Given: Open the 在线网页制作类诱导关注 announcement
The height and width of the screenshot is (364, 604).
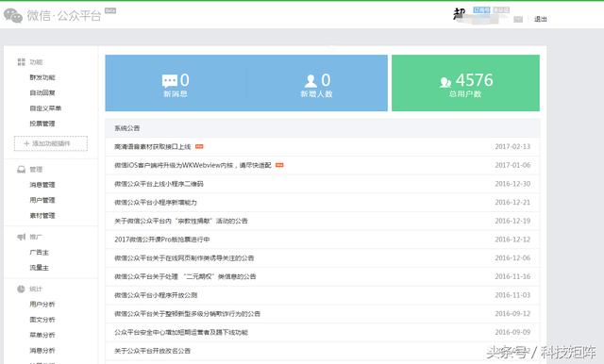Looking at the screenshot, I should coord(184,257).
